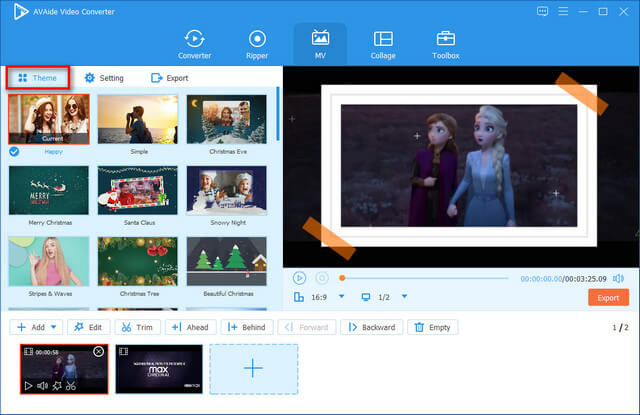Toggle audio on the first clip
Viewport: 640px width, 415px height.
pos(42,386)
